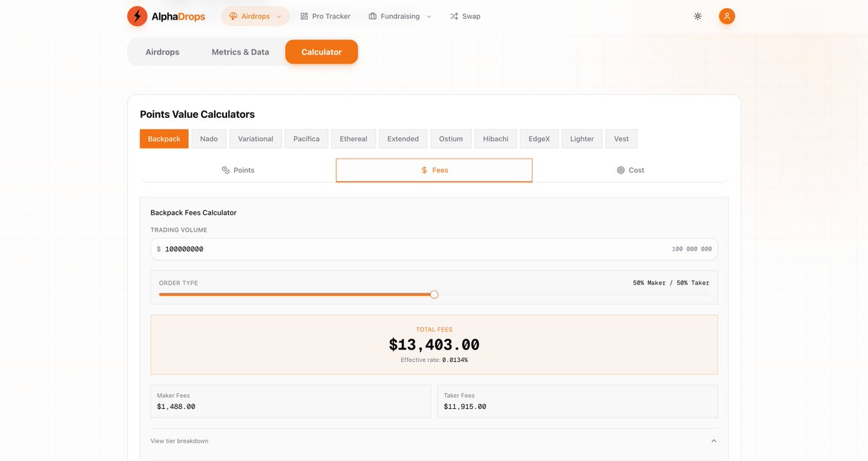Select the Pacifica calculator
The height and width of the screenshot is (461, 868).
pyautogui.click(x=307, y=139)
